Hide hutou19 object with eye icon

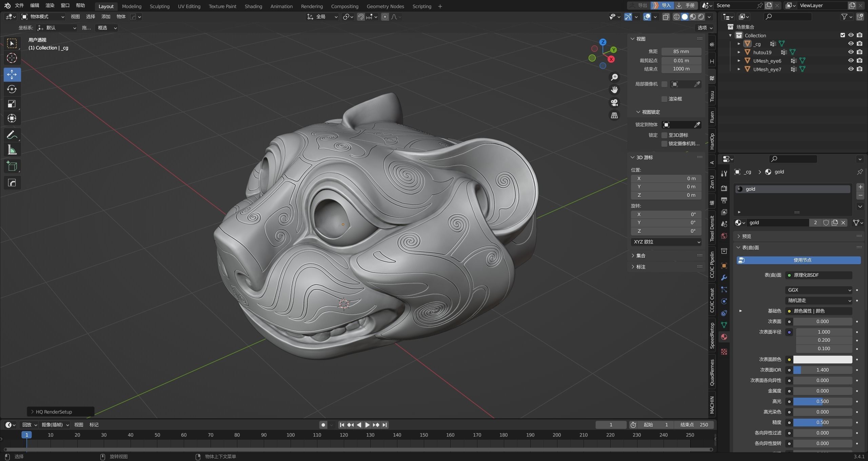pos(851,52)
